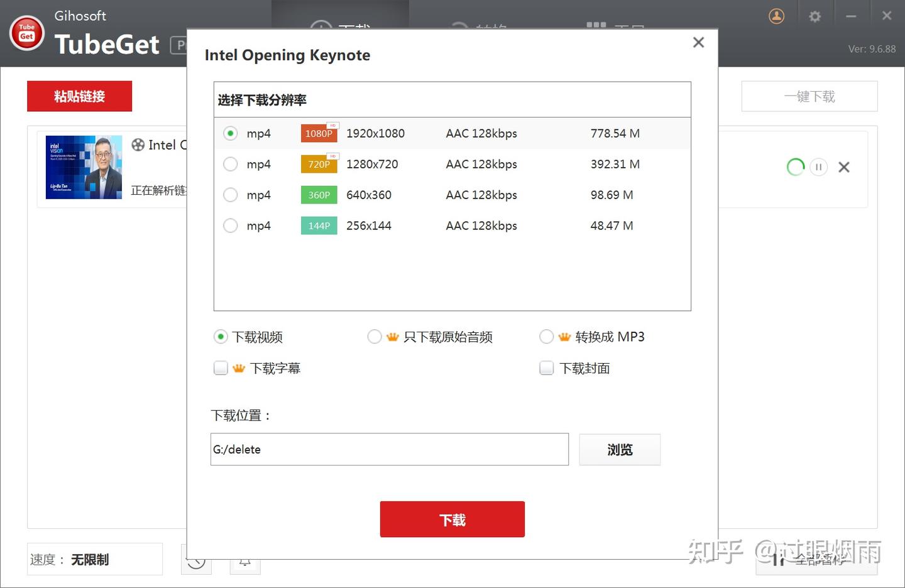Open the 速度 无限制 speed limit selector
The width and height of the screenshot is (905, 588).
(95, 559)
